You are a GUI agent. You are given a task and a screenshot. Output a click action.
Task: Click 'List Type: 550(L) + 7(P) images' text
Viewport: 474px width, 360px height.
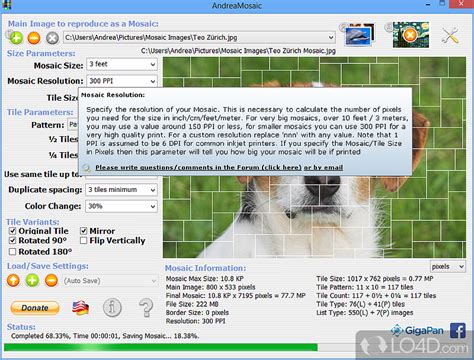pos(365,313)
